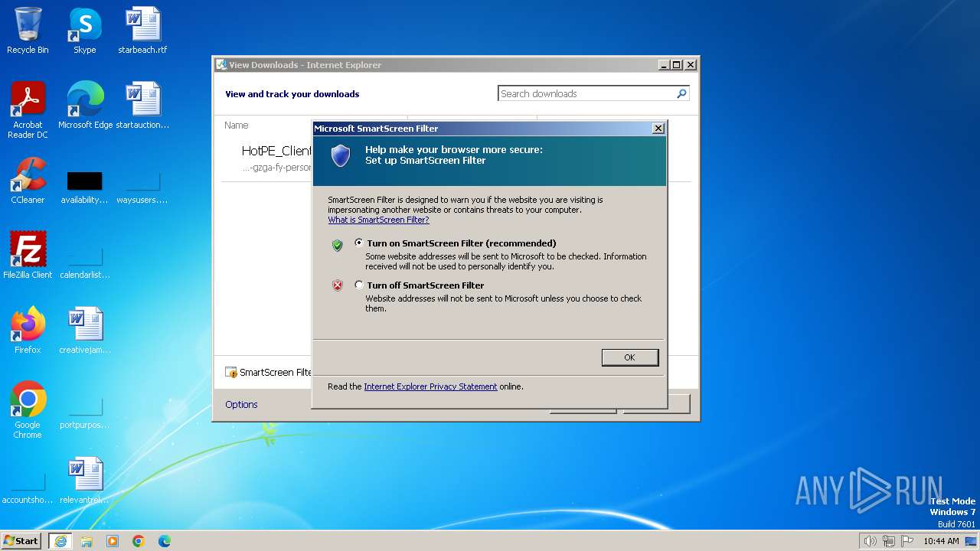980x551 pixels.
Task: Click the 10:44 AM taskbar clock
Action: click(x=941, y=541)
